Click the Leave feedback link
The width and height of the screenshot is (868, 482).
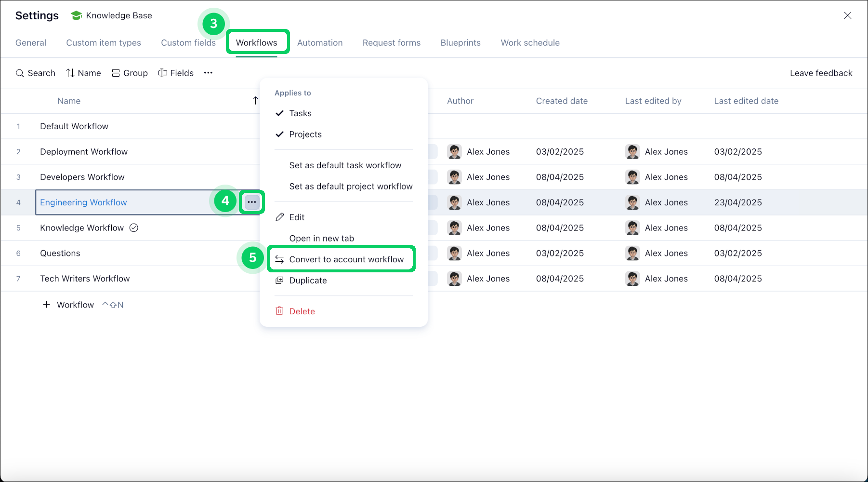coord(821,73)
